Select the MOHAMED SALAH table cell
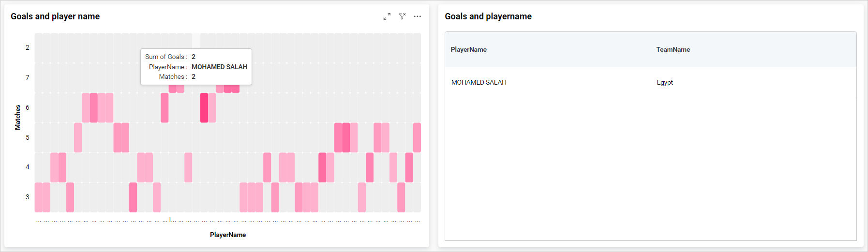The width and height of the screenshot is (868, 252). [x=479, y=82]
